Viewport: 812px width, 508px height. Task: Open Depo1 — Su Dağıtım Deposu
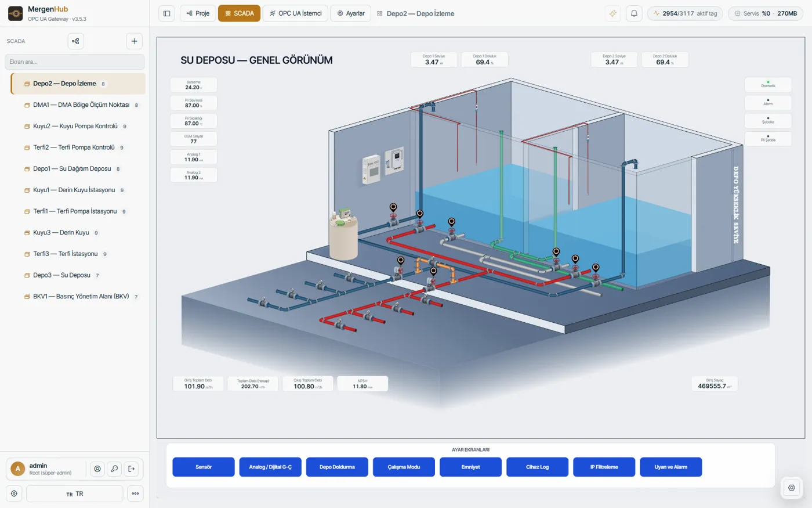(x=78, y=169)
